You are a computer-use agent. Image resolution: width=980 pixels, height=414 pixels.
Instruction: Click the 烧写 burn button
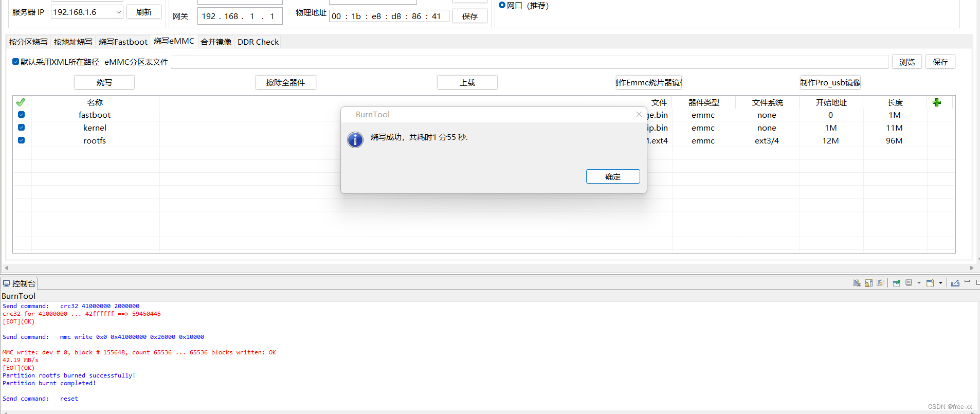click(x=104, y=82)
